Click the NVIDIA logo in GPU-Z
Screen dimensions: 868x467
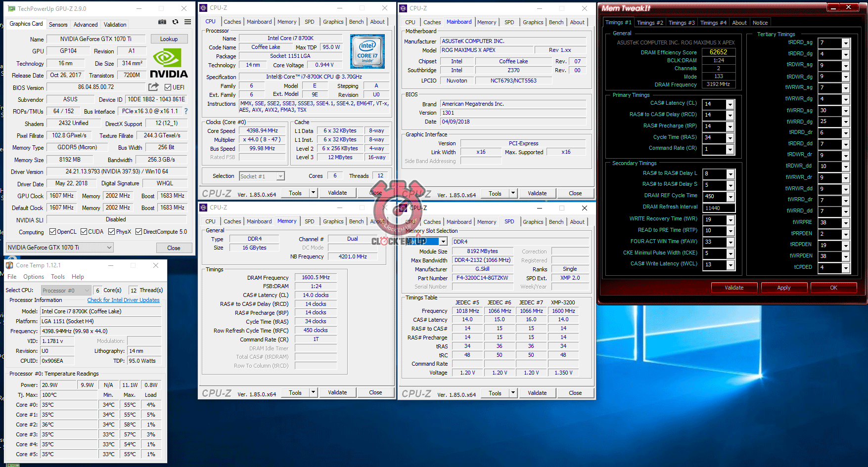pos(169,64)
